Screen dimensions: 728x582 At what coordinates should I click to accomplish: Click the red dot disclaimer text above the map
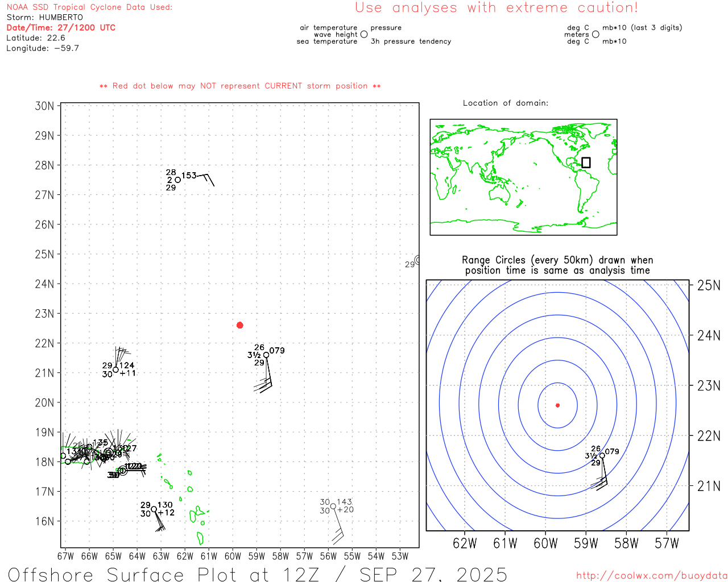click(x=240, y=86)
